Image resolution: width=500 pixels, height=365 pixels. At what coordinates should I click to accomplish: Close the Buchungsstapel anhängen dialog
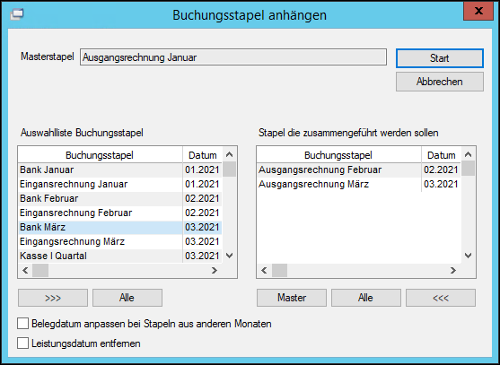(x=478, y=11)
